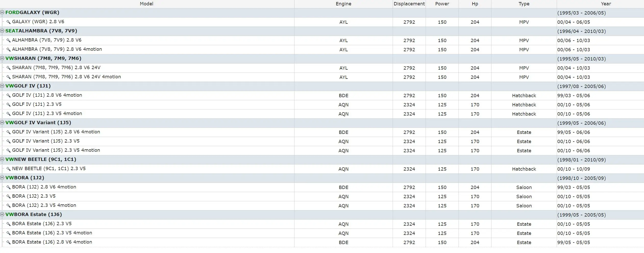Select FORD GALAXY (WGR) group title
Image resolution: width=644 pixels, height=253 pixels.
[x=32, y=12]
